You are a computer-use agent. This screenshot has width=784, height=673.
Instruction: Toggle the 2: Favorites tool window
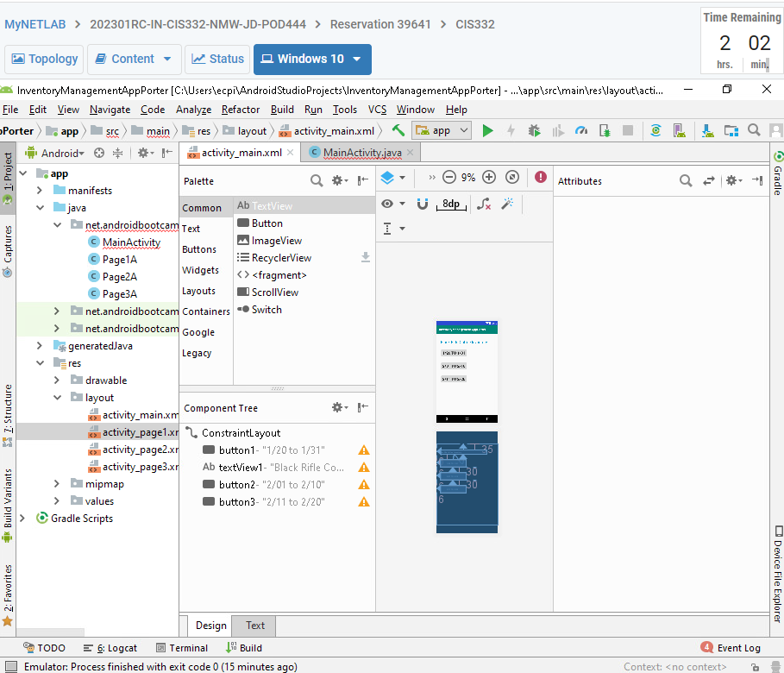click(8, 595)
